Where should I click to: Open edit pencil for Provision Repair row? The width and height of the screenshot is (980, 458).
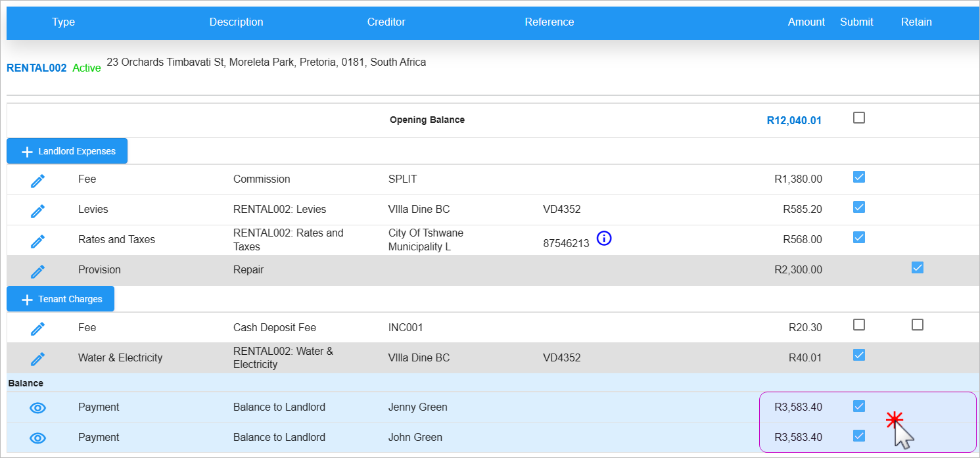[x=38, y=271]
